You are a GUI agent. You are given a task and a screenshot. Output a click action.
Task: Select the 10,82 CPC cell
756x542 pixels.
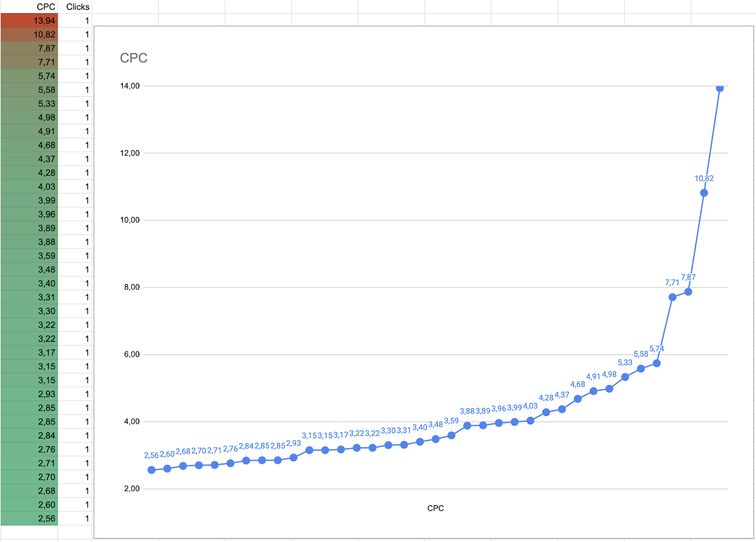click(x=29, y=34)
